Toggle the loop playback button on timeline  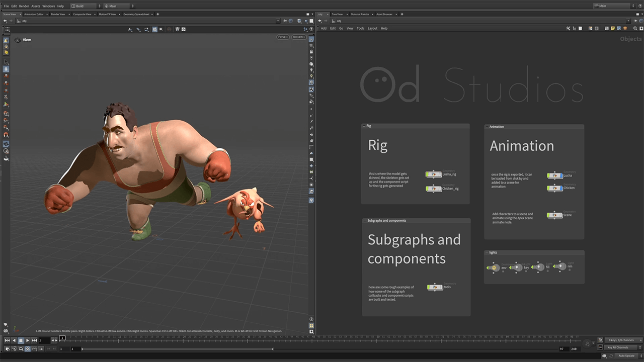[x=21, y=349]
